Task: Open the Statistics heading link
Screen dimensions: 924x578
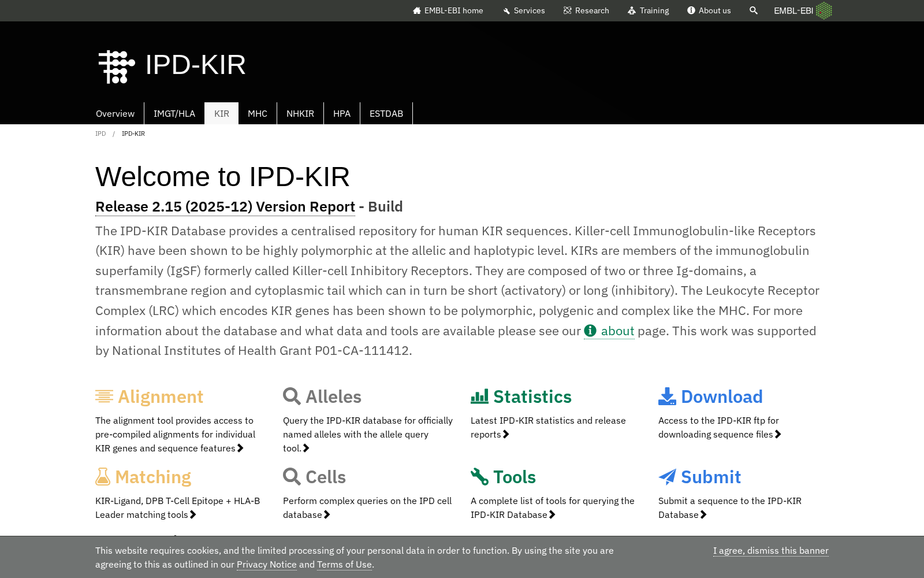Action: point(532,397)
